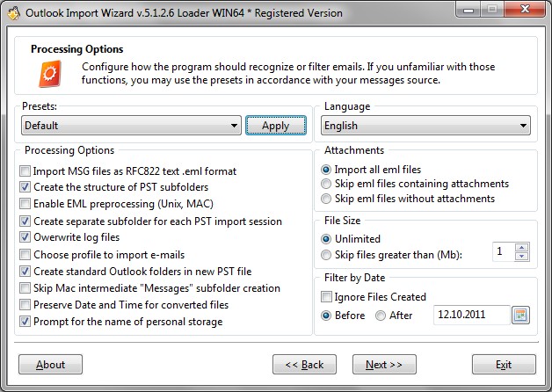Toggle Create separate subfolder for each PST session
552x392 pixels.
click(25, 221)
